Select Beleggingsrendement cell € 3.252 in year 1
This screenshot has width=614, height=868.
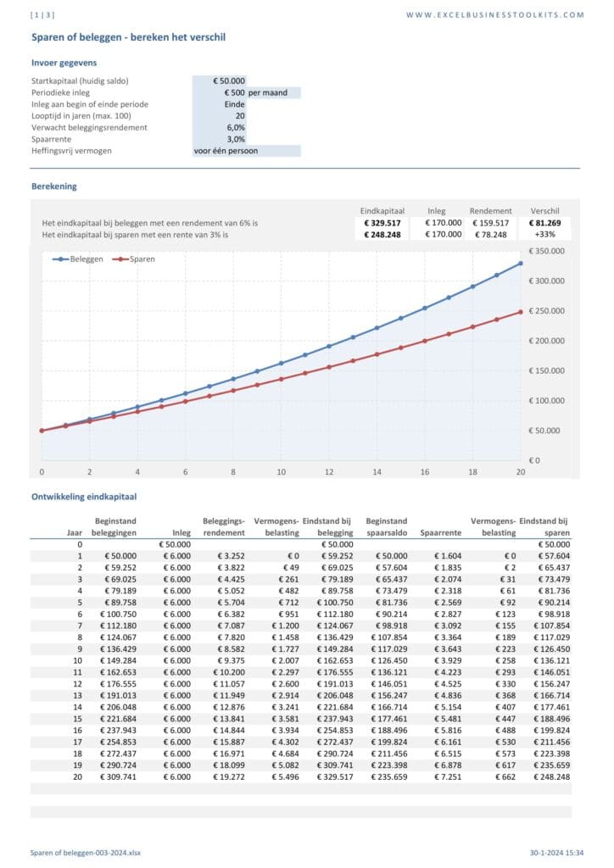pyautogui.click(x=231, y=556)
